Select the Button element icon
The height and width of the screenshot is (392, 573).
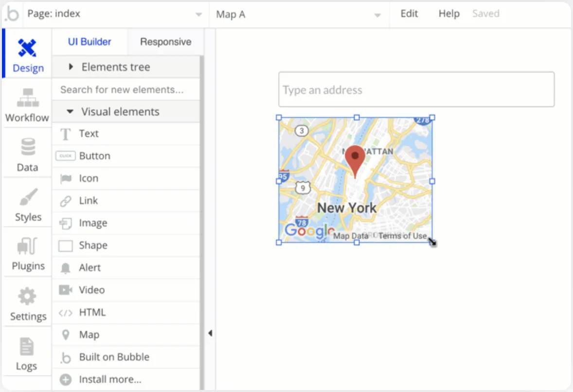click(x=65, y=156)
